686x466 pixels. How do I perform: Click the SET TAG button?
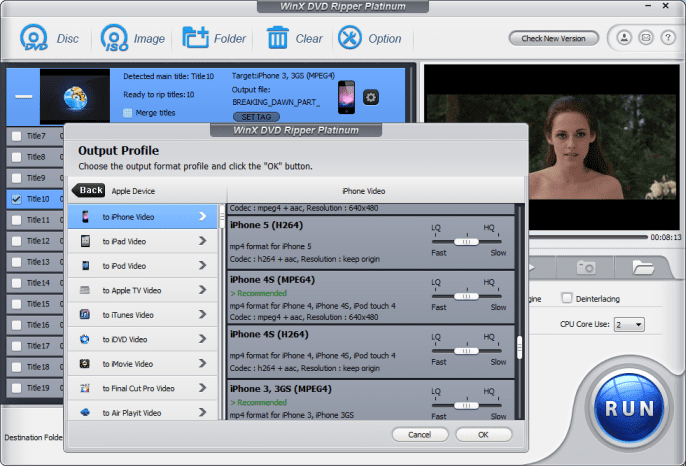click(x=256, y=117)
